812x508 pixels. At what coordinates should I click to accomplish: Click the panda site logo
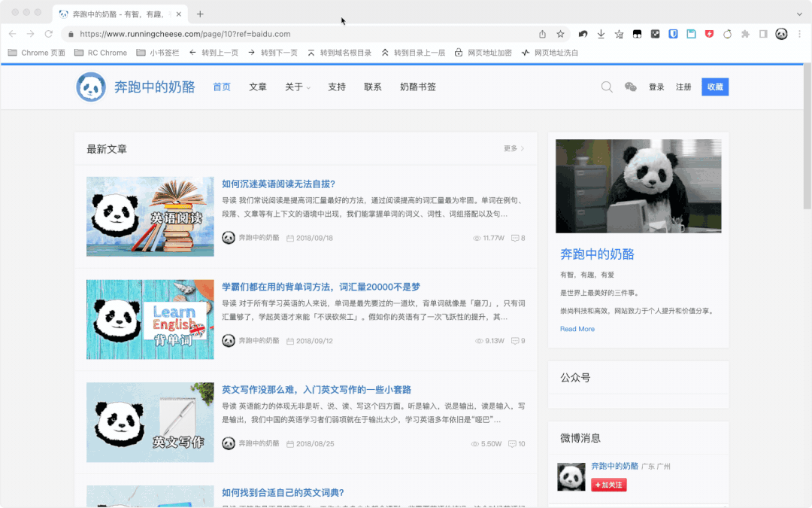coord(91,87)
